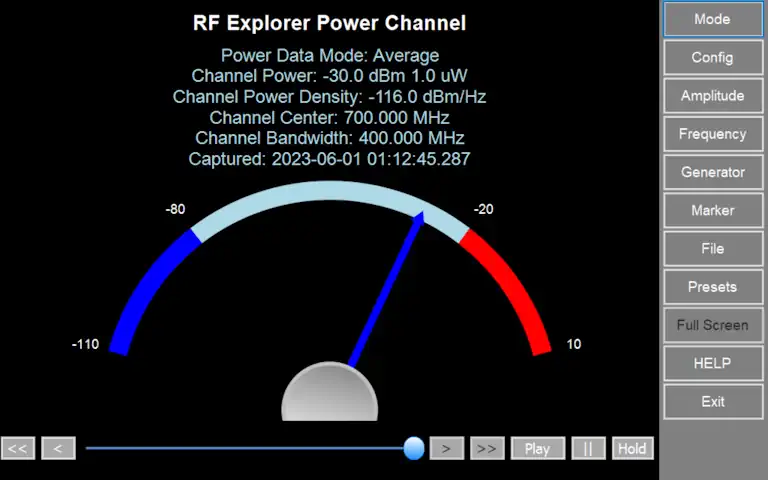
Task: Open the Mode menu
Action: click(x=712, y=19)
